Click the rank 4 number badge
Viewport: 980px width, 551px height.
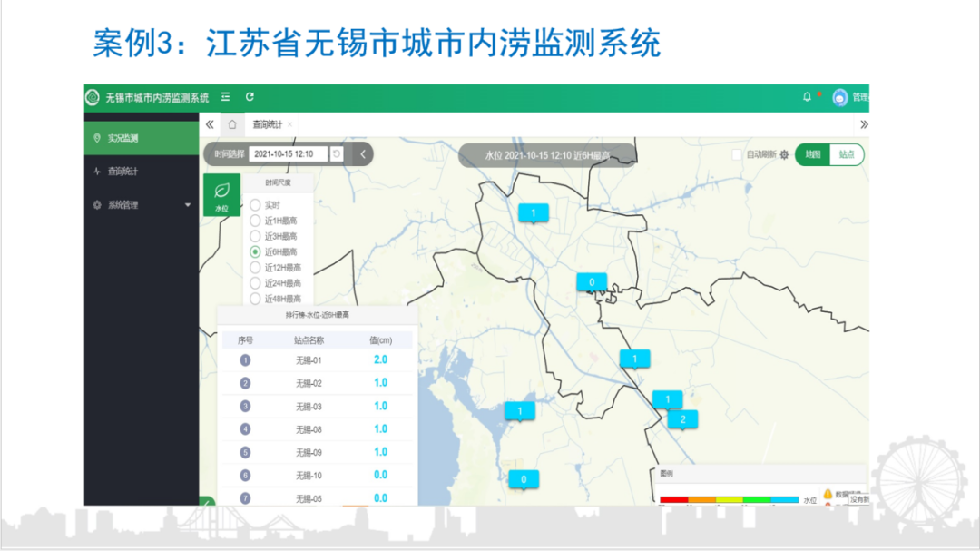[x=245, y=429]
